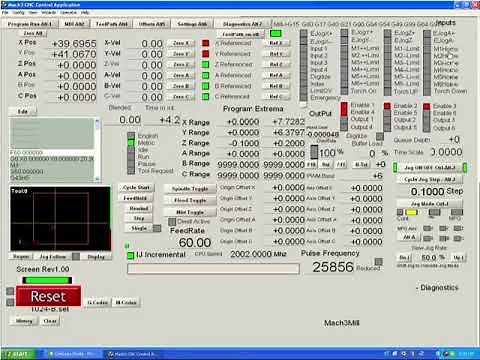Click the Zero X button
Viewport: 480px width, 360px height.
coord(181,43)
